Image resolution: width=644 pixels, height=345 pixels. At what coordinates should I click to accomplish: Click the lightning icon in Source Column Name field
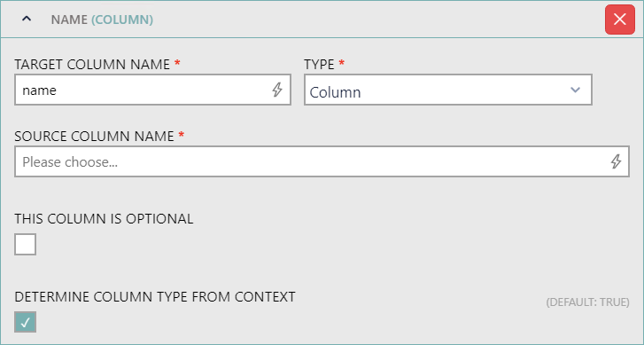point(616,161)
